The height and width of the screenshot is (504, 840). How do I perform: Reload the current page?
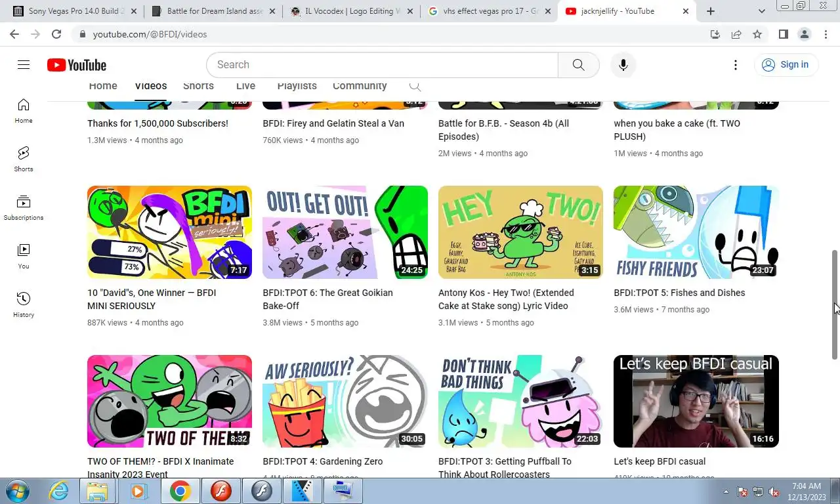tap(56, 34)
